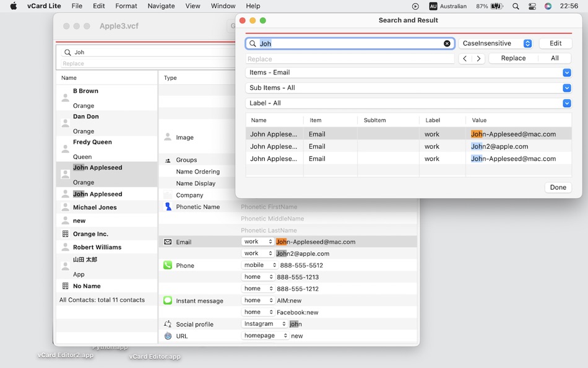Select Dan Don in contact list
Viewport: 588px width, 368px height.
tap(106, 123)
